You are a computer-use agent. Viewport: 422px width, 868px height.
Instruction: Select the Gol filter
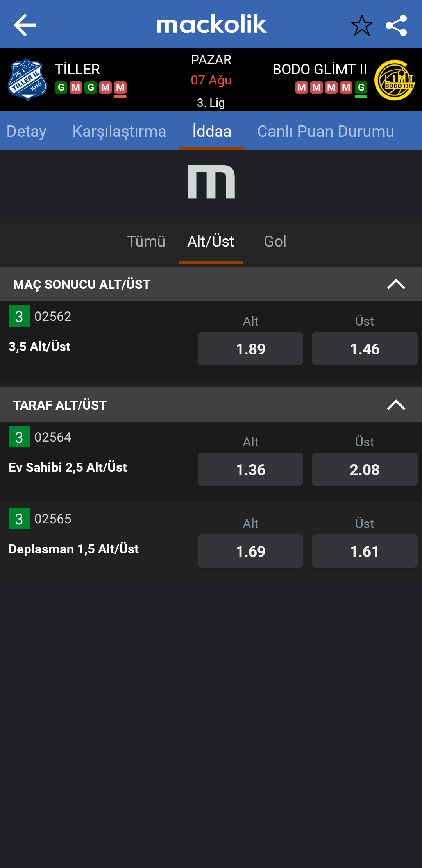275,242
